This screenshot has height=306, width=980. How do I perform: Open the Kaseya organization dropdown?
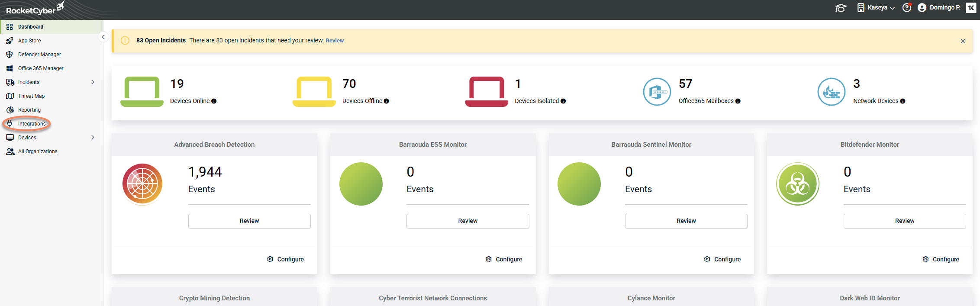pos(877,8)
